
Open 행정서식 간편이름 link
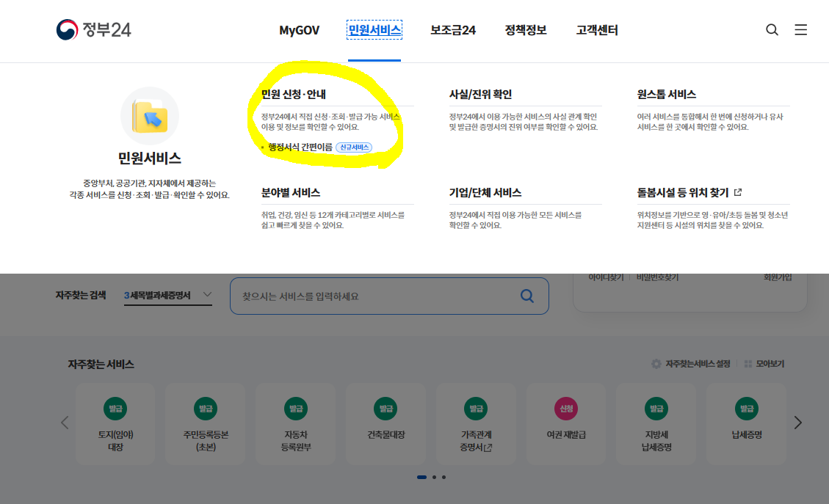point(300,147)
